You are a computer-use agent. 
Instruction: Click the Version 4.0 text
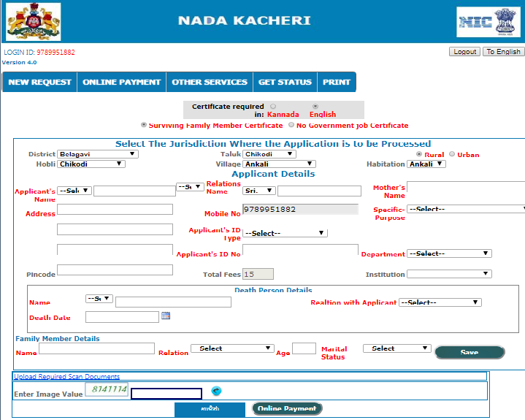[x=20, y=62]
